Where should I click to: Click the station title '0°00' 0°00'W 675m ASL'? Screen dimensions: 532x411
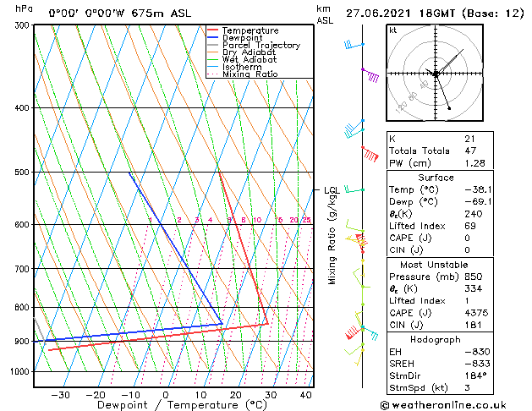[x=120, y=14]
